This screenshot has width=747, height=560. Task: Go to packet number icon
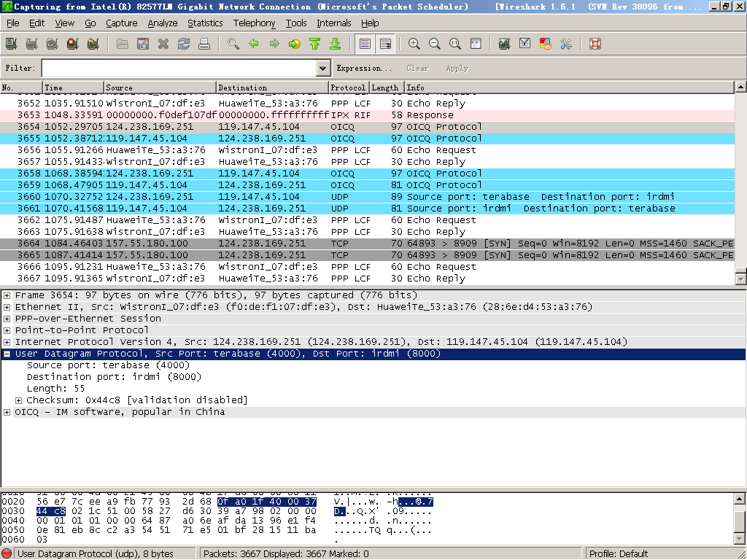pyautogui.click(x=295, y=44)
